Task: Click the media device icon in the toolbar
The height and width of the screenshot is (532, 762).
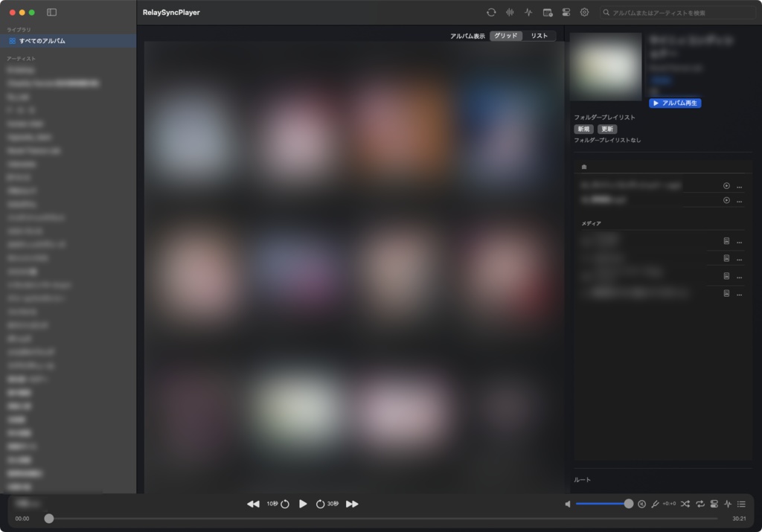Action: click(548, 13)
